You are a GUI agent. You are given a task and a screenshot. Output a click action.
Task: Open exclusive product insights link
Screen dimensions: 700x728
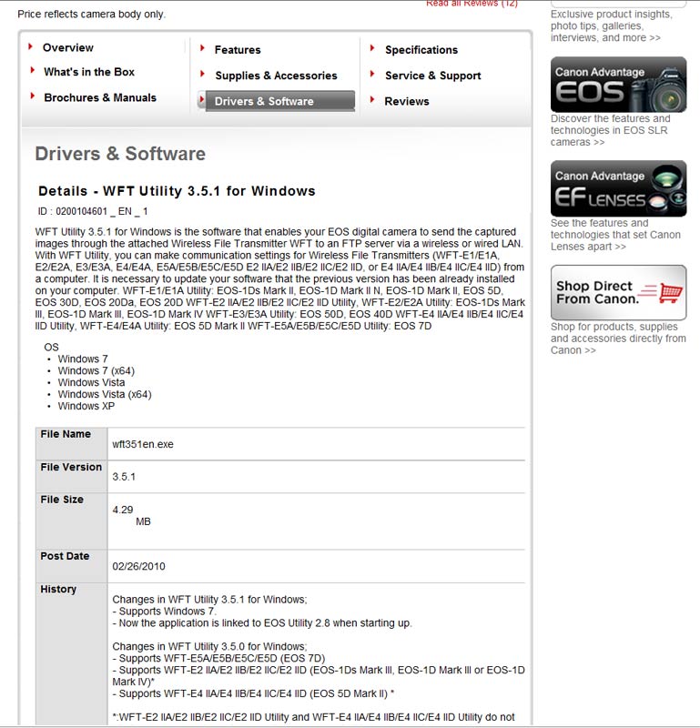(612, 26)
